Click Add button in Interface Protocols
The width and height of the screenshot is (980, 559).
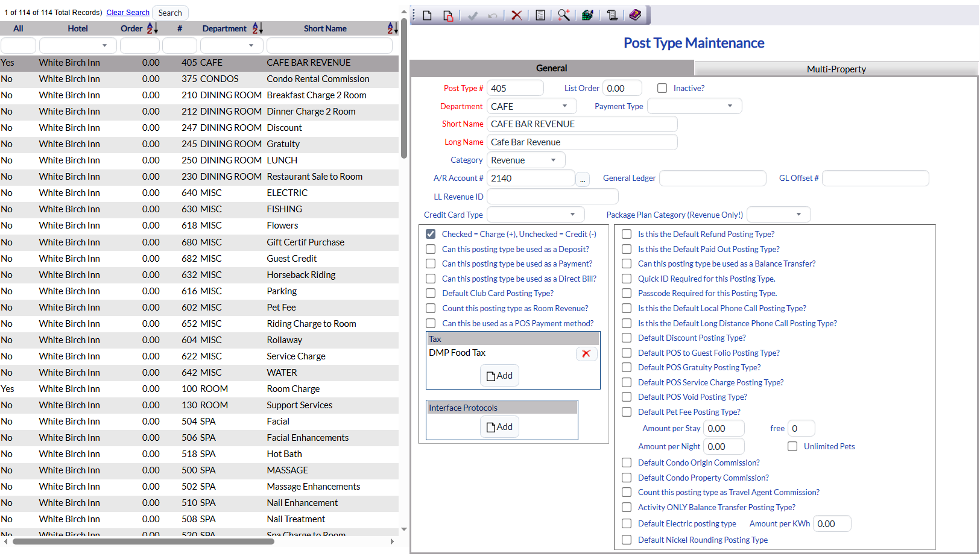pyautogui.click(x=499, y=427)
